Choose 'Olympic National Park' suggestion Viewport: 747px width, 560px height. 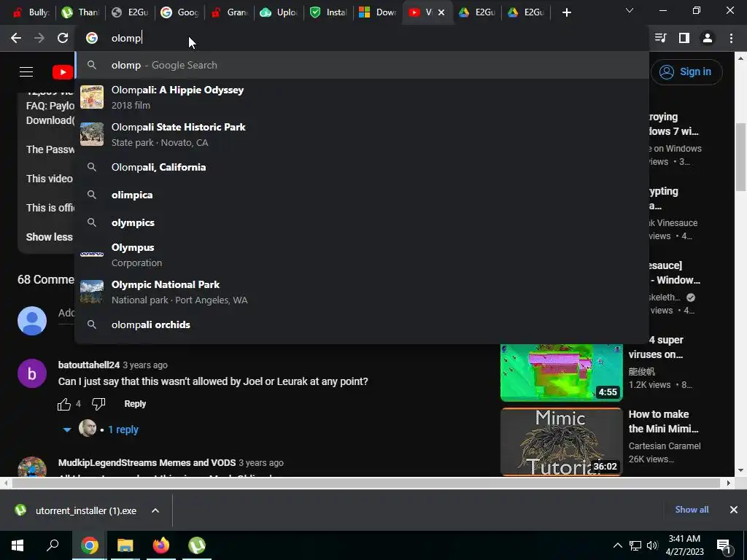362,292
